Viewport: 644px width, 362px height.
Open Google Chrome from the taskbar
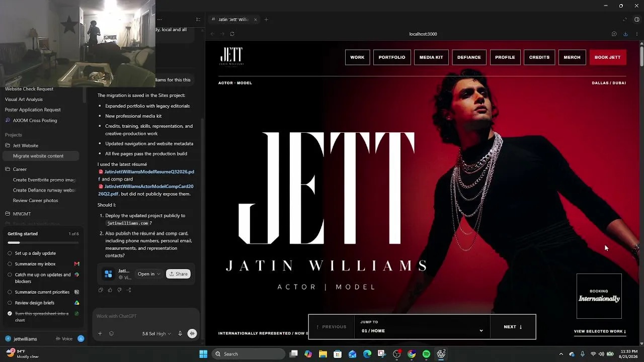point(412,354)
